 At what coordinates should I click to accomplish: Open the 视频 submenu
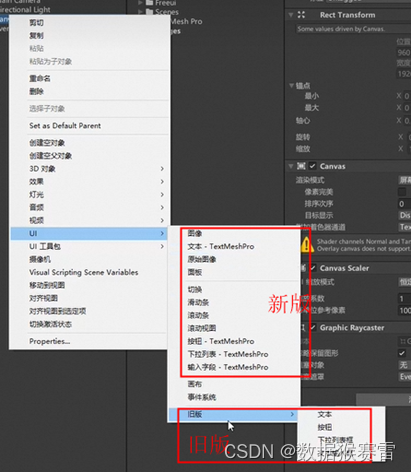(89, 221)
